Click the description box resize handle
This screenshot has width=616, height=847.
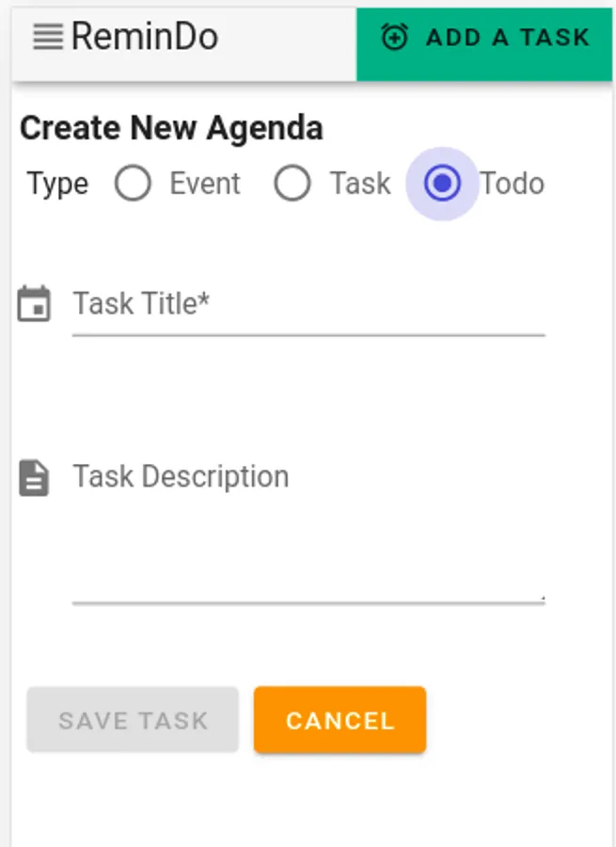tap(542, 597)
